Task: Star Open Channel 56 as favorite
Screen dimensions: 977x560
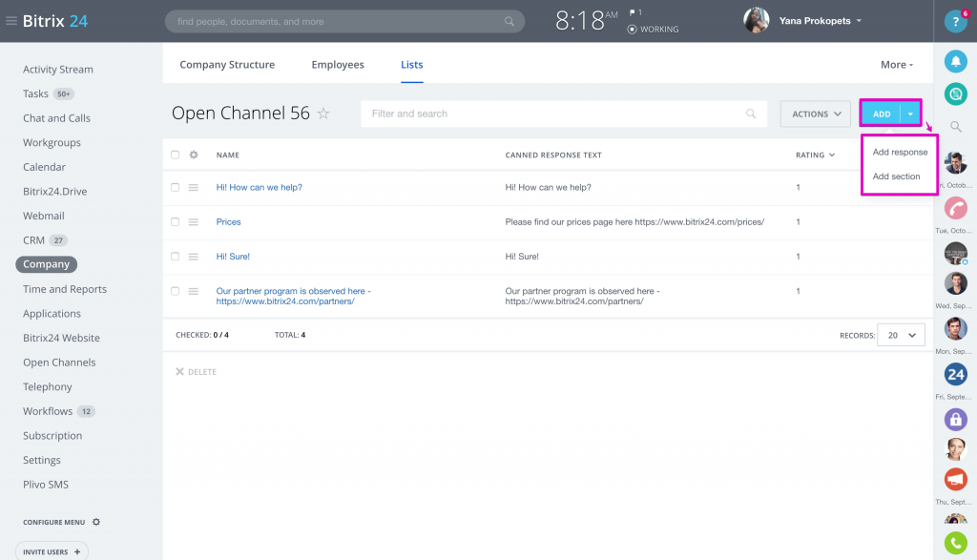Action: coord(323,114)
